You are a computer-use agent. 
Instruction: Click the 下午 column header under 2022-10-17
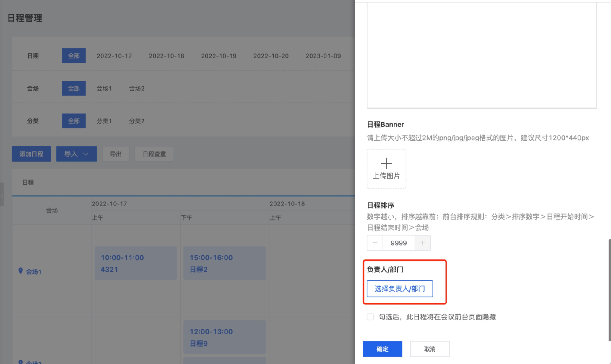pos(186,218)
